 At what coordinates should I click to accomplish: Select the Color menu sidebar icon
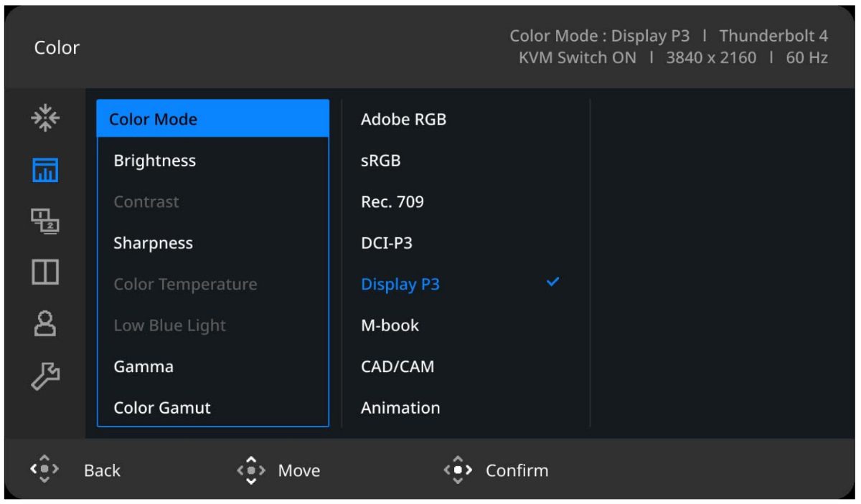coord(44,170)
